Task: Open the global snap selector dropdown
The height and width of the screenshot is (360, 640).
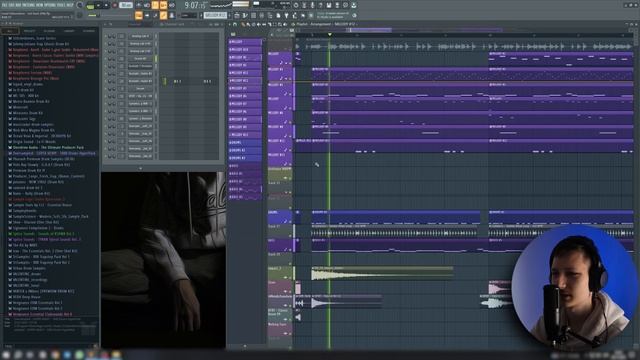Action: point(189,16)
